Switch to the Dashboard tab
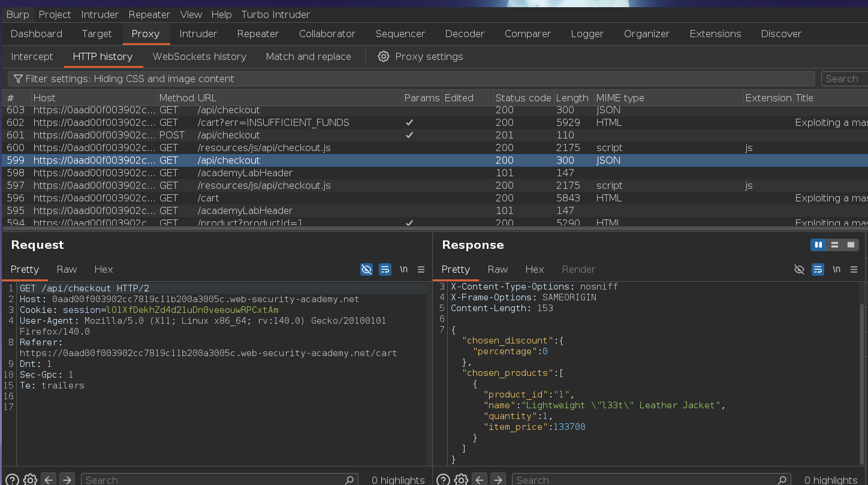The image size is (868, 485). 37,34
